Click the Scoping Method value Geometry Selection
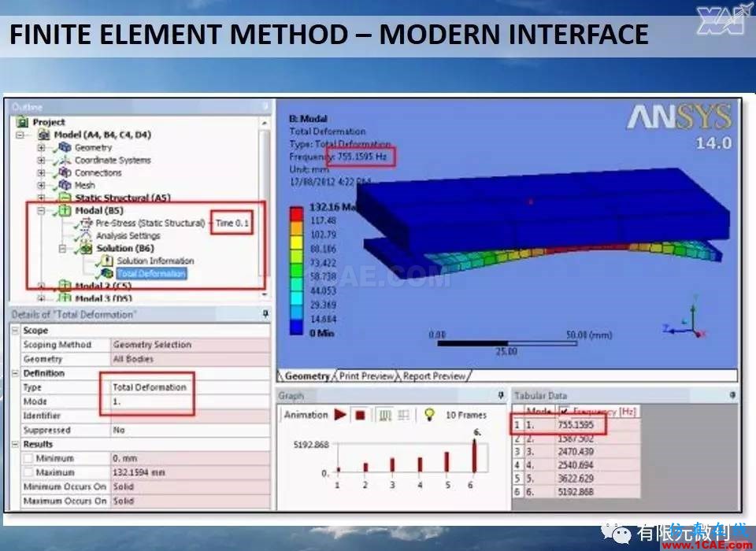756x551 pixels. 191,345
